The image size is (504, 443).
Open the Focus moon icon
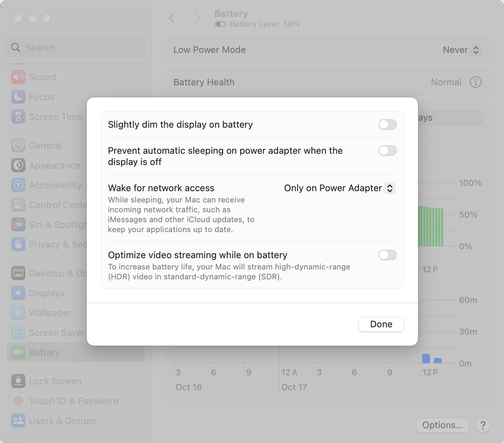tap(18, 97)
